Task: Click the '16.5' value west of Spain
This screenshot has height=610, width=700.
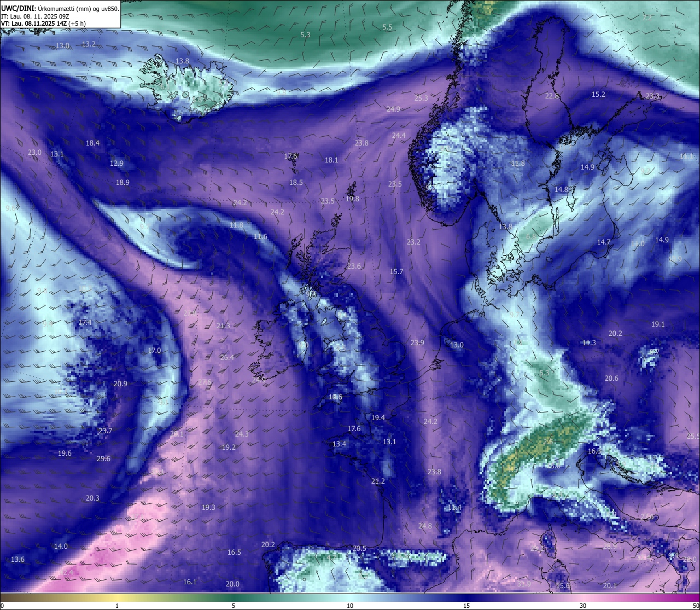Action: 234,553
